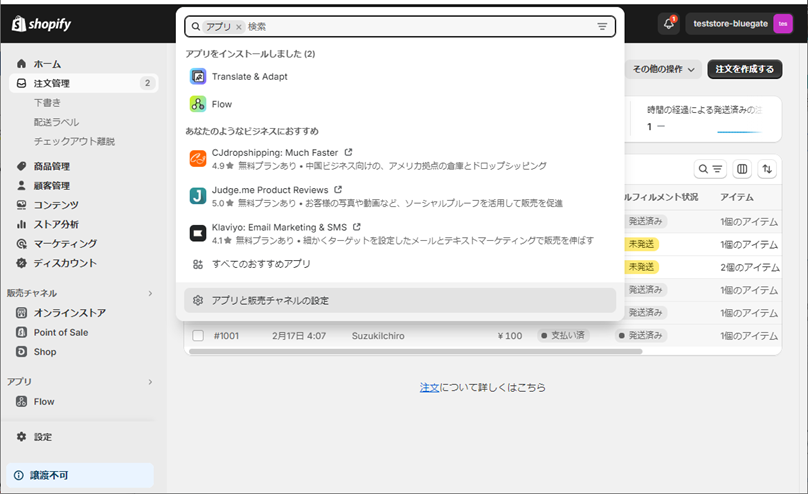Screen dimensions: 808x494
Task: Click the CJdropshipping app icon
Action: tap(198, 159)
